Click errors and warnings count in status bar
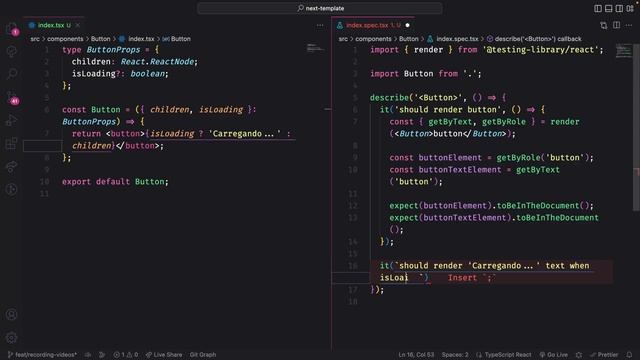 (126, 355)
